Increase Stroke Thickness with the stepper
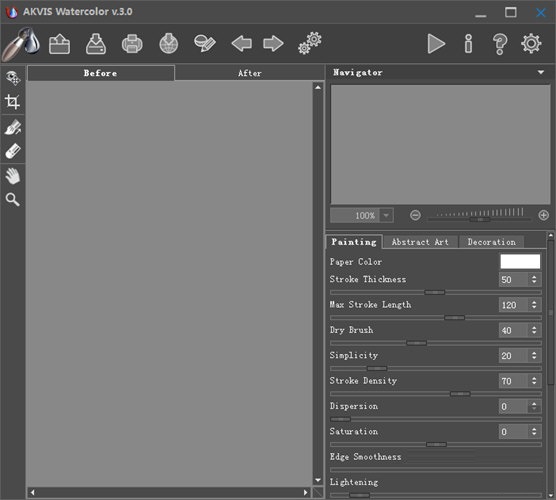The width and height of the screenshot is (556, 500). click(x=534, y=277)
